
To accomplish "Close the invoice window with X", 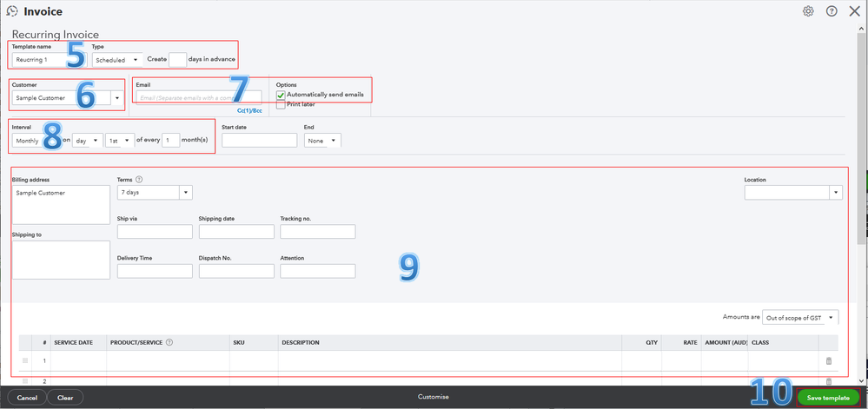I will coord(855,11).
